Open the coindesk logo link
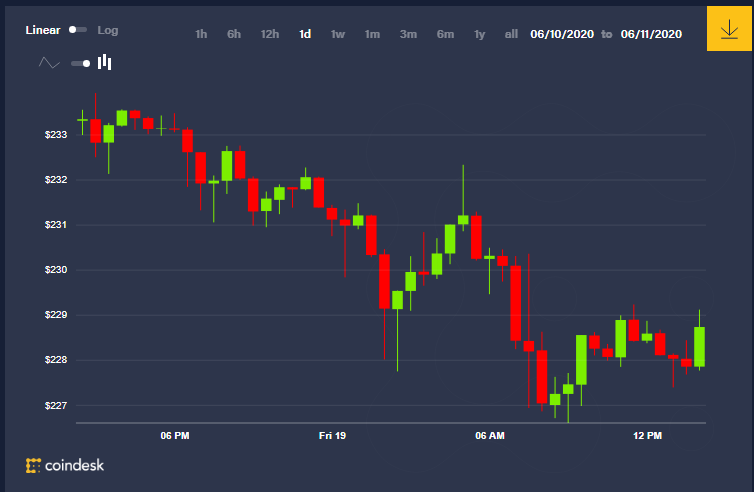Viewport: 754px width, 492px height. click(65, 465)
